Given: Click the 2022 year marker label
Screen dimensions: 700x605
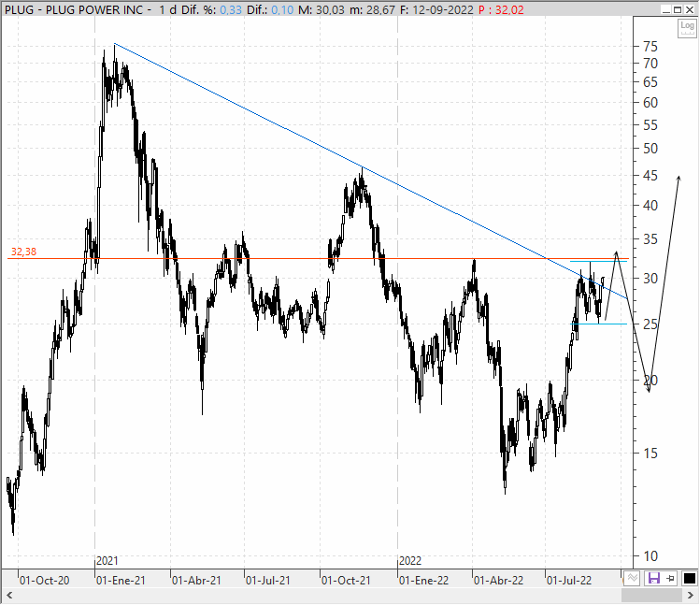Looking at the screenshot, I should (410, 561).
